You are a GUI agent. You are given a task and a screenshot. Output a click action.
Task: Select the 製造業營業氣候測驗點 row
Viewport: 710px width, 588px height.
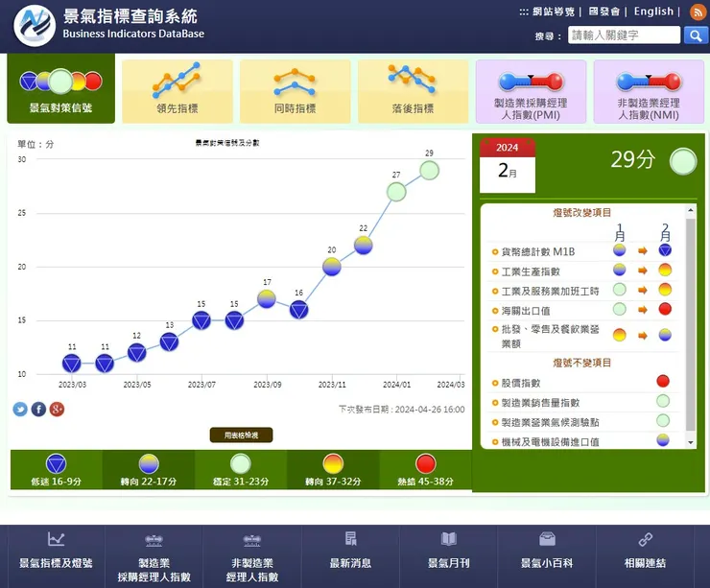pos(583,422)
